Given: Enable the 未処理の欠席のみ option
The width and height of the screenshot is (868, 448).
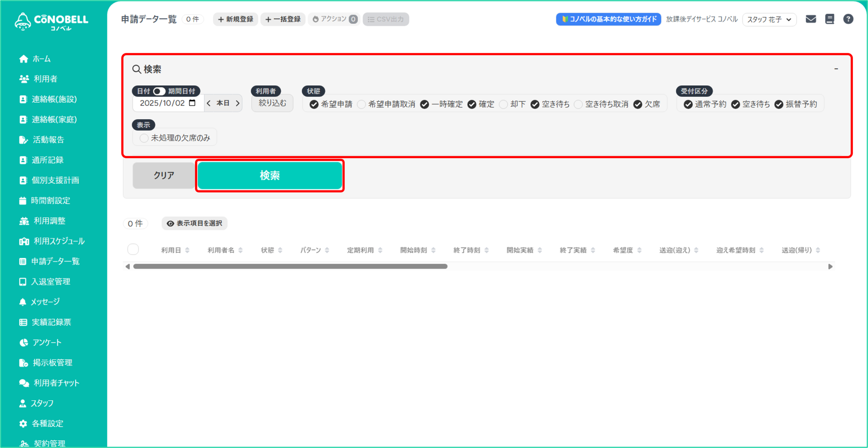Looking at the screenshot, I should (x=144, y=138).
